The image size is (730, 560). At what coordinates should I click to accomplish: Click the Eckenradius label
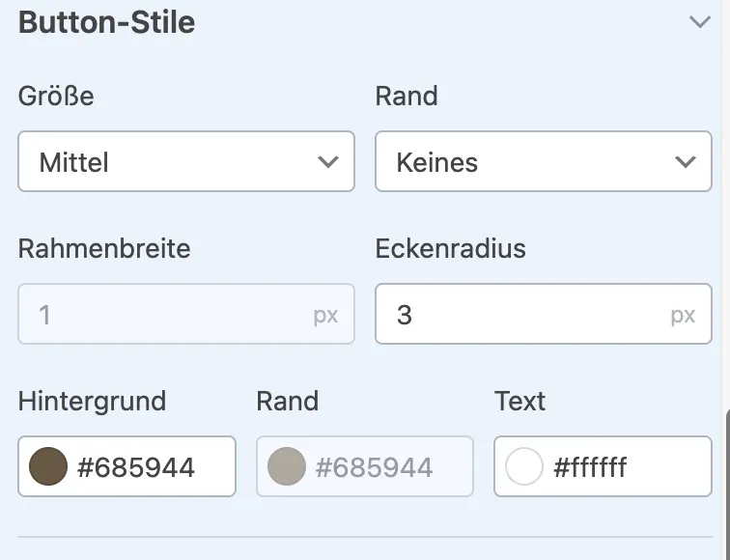click(450, 248)
